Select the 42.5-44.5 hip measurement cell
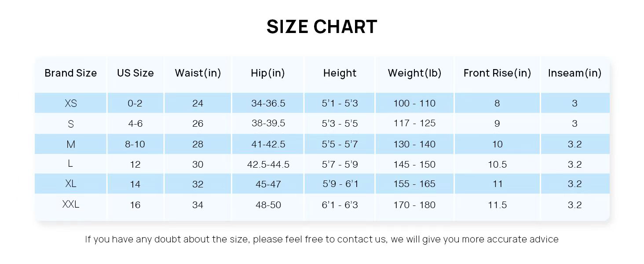 tap(268, 165)
